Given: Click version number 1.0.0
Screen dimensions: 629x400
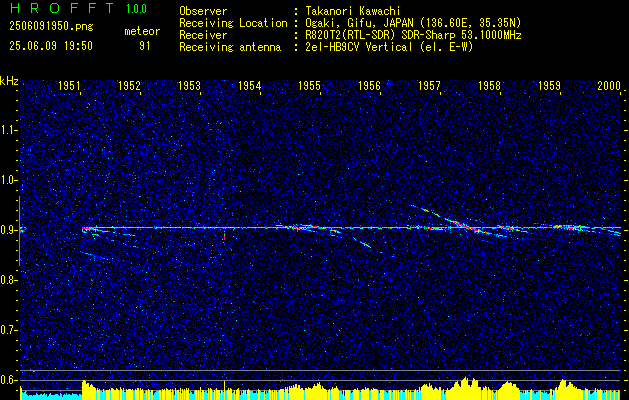Looking at the screenshot, I should (136, 9).
